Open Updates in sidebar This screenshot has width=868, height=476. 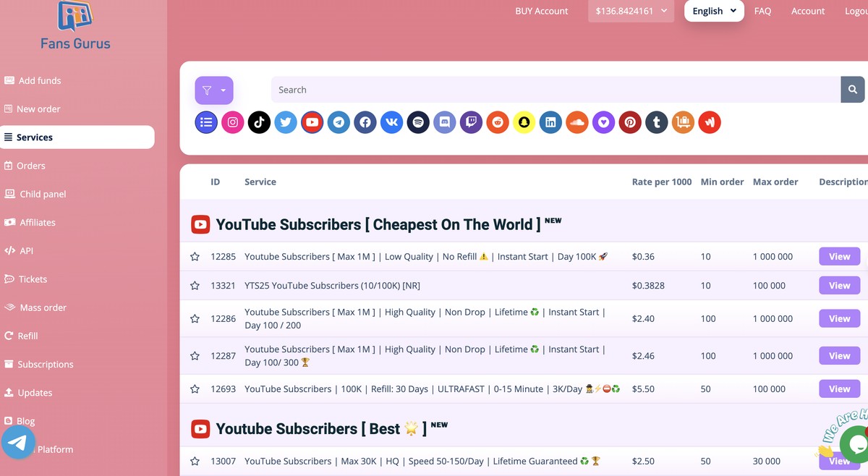tap(28, 393)
